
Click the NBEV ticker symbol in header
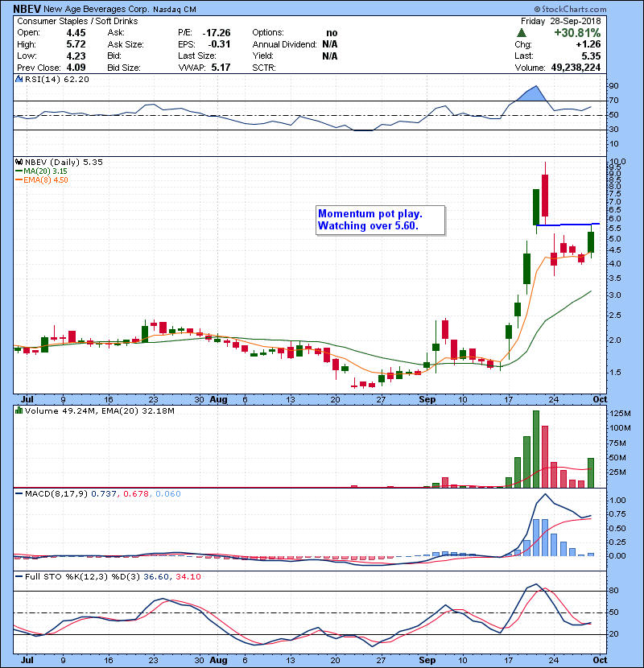click(x=27, y=9)
